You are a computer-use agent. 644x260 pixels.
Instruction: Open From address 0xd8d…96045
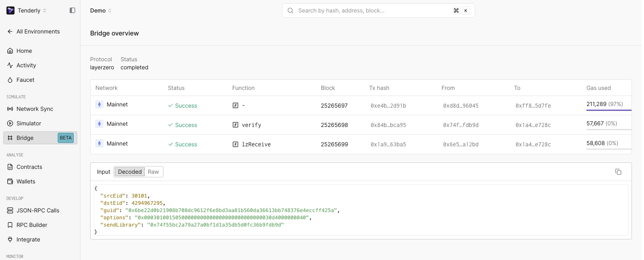[x=461, y=106]
